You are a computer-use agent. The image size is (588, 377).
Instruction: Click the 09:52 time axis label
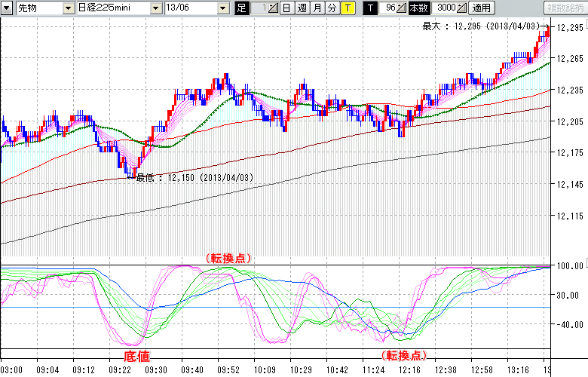tap(228, 370)
